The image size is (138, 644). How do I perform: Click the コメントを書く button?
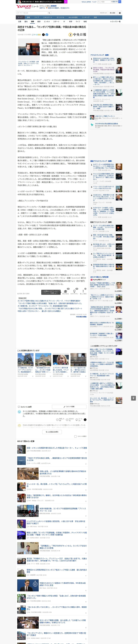[x=69, y=407]
